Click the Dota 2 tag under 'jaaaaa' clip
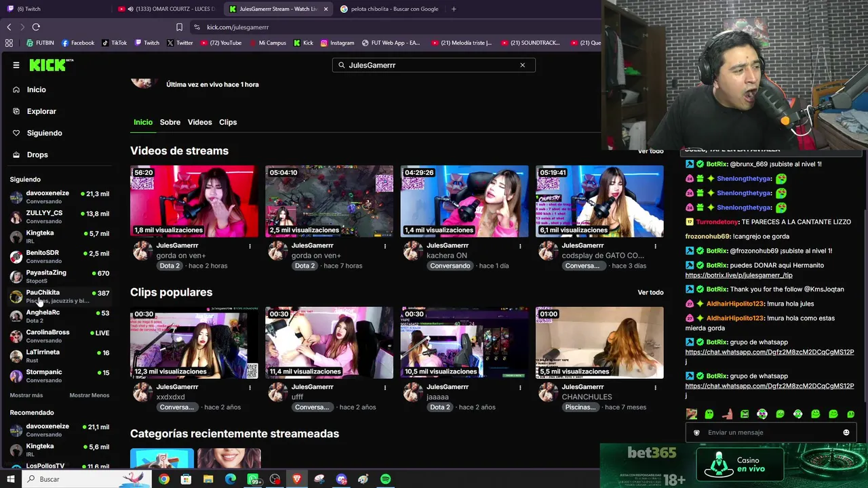This screenshot has width=868, height=488. tap(439, 407)
